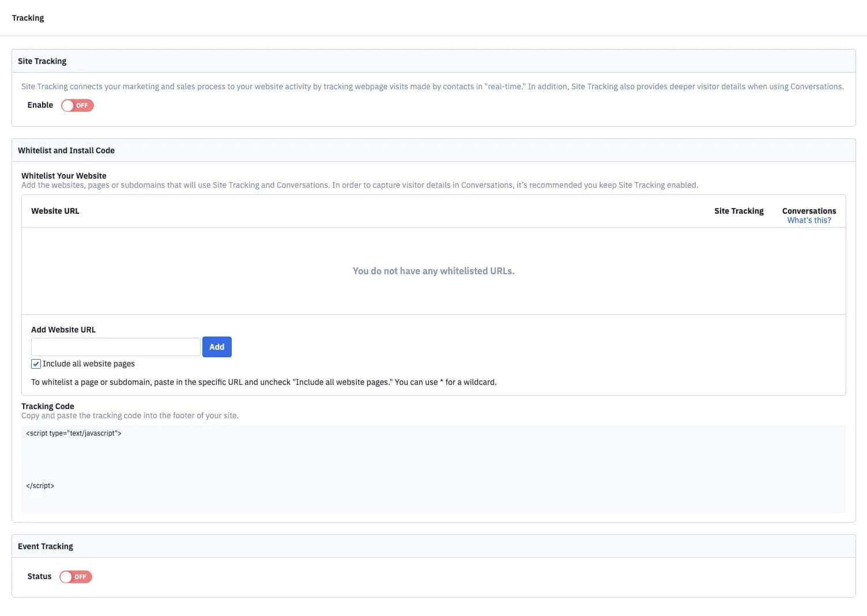Viewport: 867px width, 616px height.
Task: Click the blue Add button
Action: pos(217,346)
